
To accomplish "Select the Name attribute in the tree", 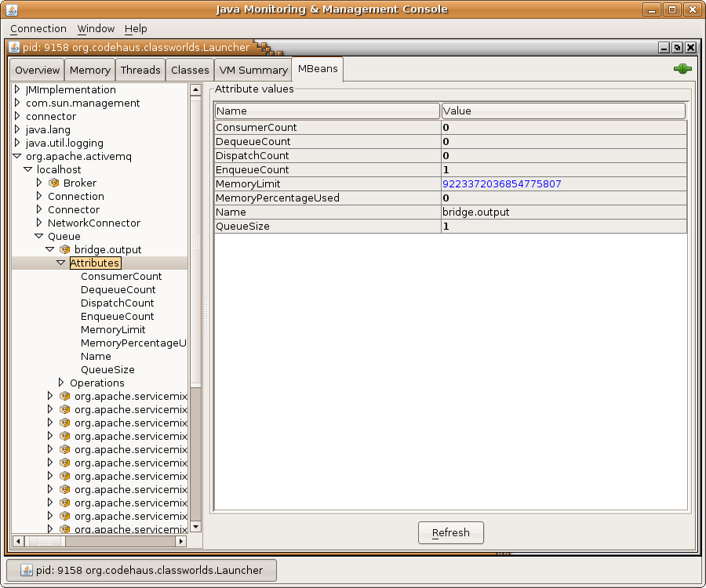I will point(96,356).
